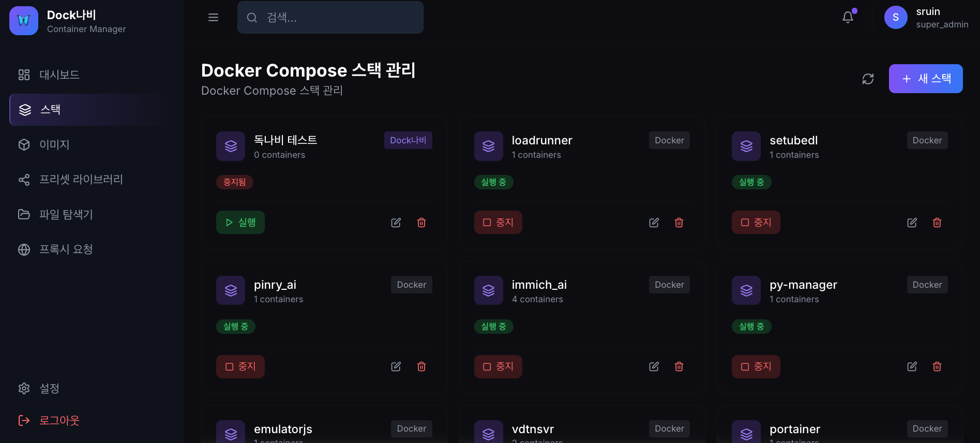Select the 프록시 요청 globe icon
Screen dimensions: 980x443
pos(24,249)
